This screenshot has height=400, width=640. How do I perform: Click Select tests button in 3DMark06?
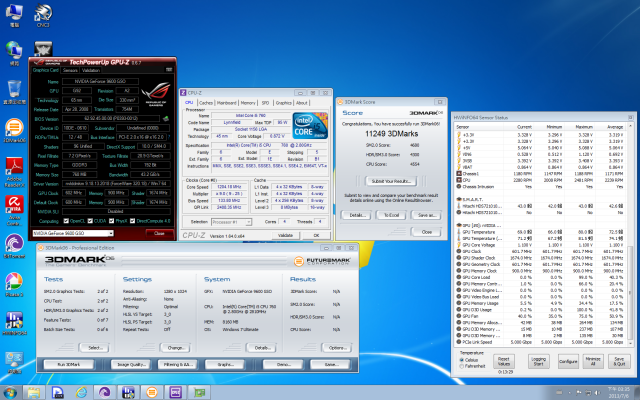click(x=95, y=348)
